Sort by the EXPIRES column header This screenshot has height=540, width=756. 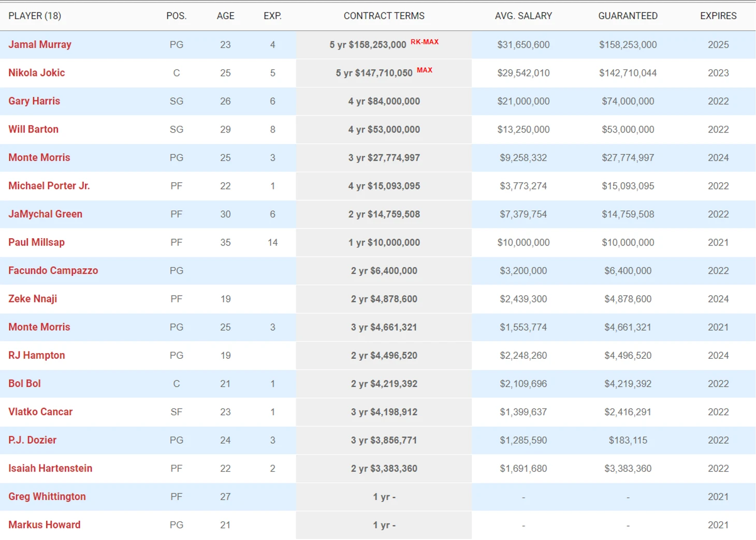tap(718, 16)
